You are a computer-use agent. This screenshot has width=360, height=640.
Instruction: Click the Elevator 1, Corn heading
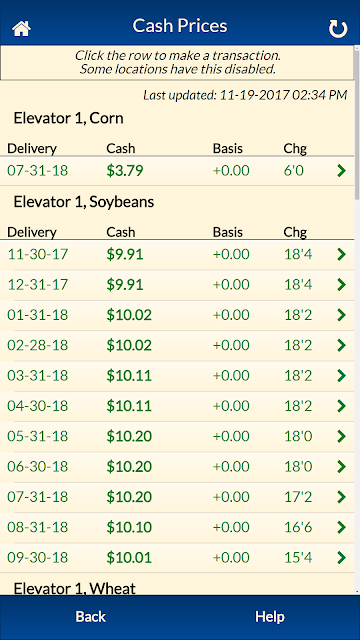(x=69, y=118)
